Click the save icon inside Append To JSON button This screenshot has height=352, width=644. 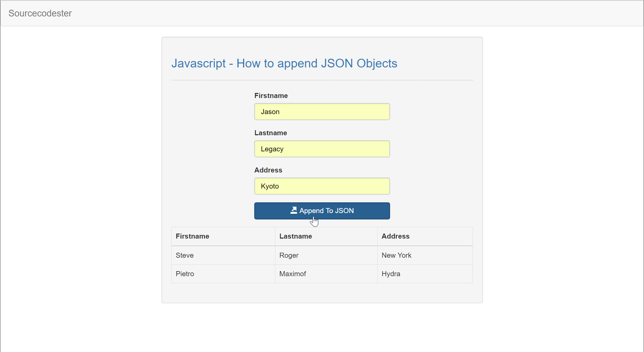(293, 211)
